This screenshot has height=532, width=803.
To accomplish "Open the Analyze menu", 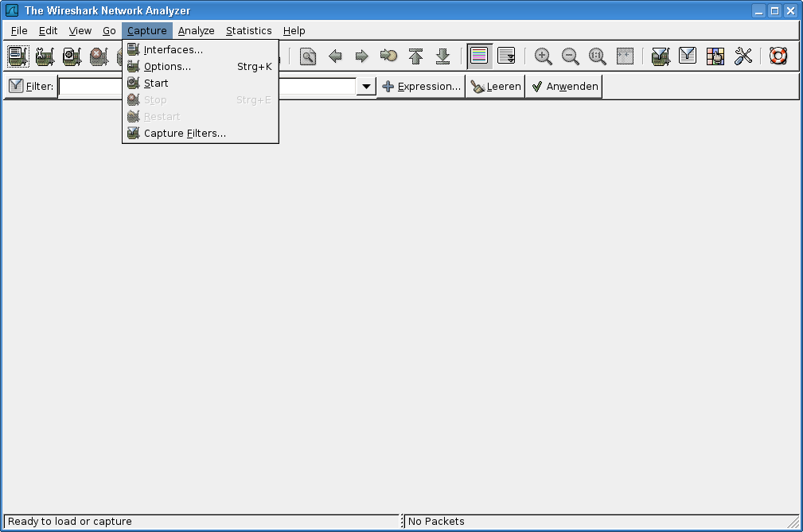I will point(196,31).
